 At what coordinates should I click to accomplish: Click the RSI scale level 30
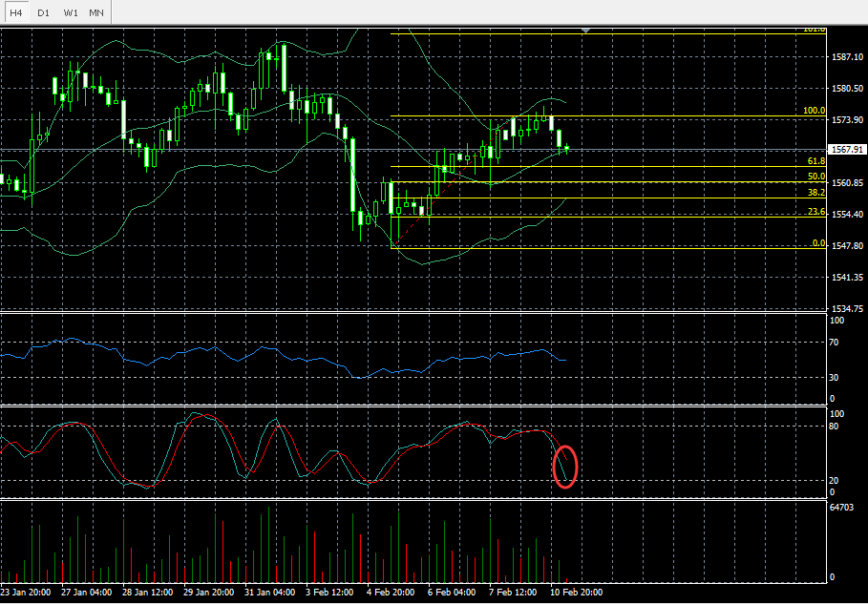(835, 378)
